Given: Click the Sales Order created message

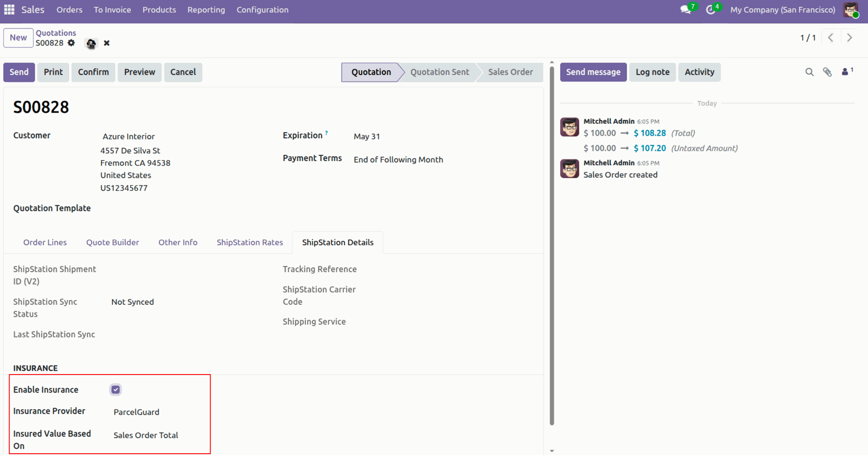Looking at the screenshot, I should [x=620, y=175].
